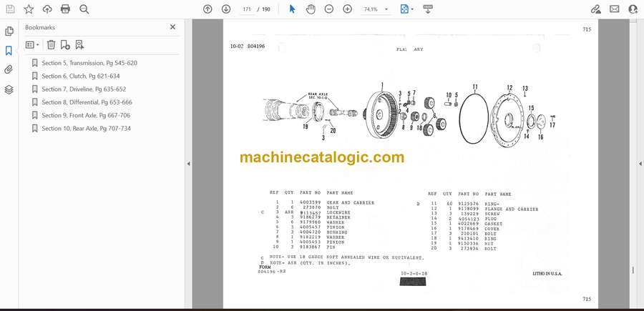The height and width of the screenshot is (311, 644).
Task: Open bookmark Section 10, Rear Axle, Pg 707-734
Action: 87,129
